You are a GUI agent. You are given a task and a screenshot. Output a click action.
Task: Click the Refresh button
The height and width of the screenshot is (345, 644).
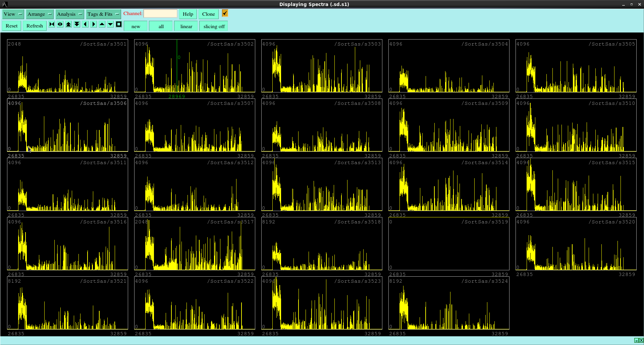pyautogui.click(x=35, y=26)
